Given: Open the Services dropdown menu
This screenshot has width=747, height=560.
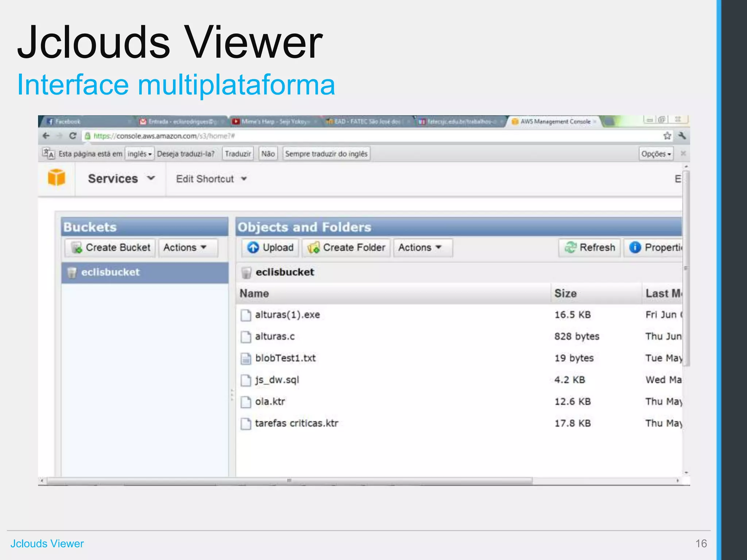Looking at the screenshot, I should click(121, 179).
